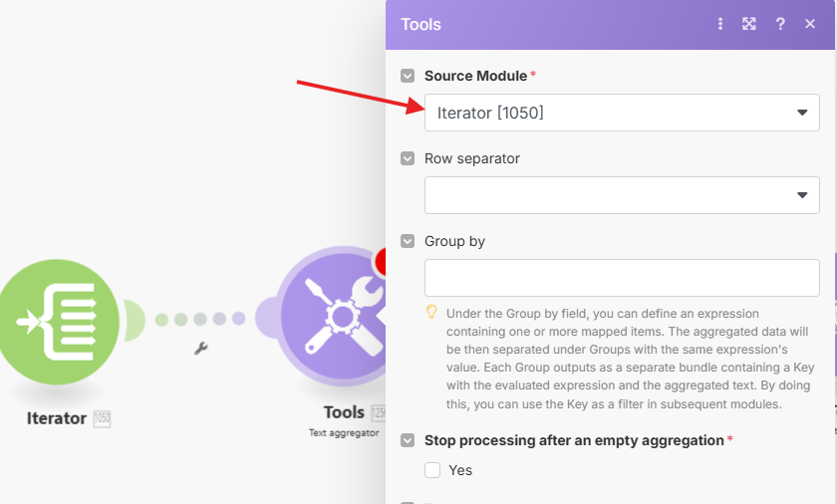Toggle the Row separator mapping toggle
The width and height of the screenshot is (837, 504).
[x=408, y=158]
